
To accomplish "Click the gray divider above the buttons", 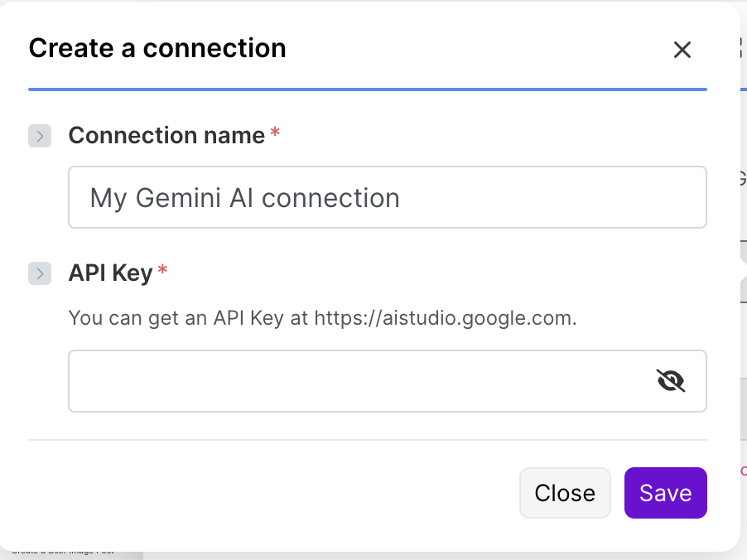I will (367, 440).
